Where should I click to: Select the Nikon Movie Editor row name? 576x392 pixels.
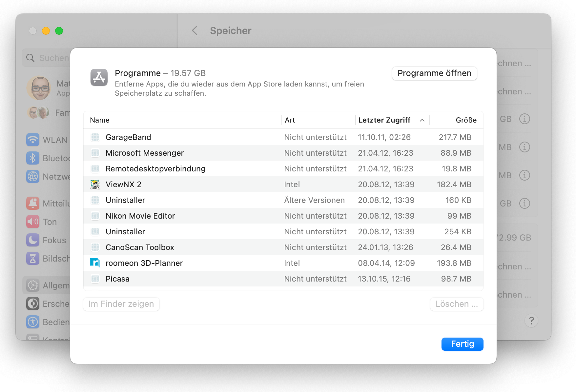[140, 216]
